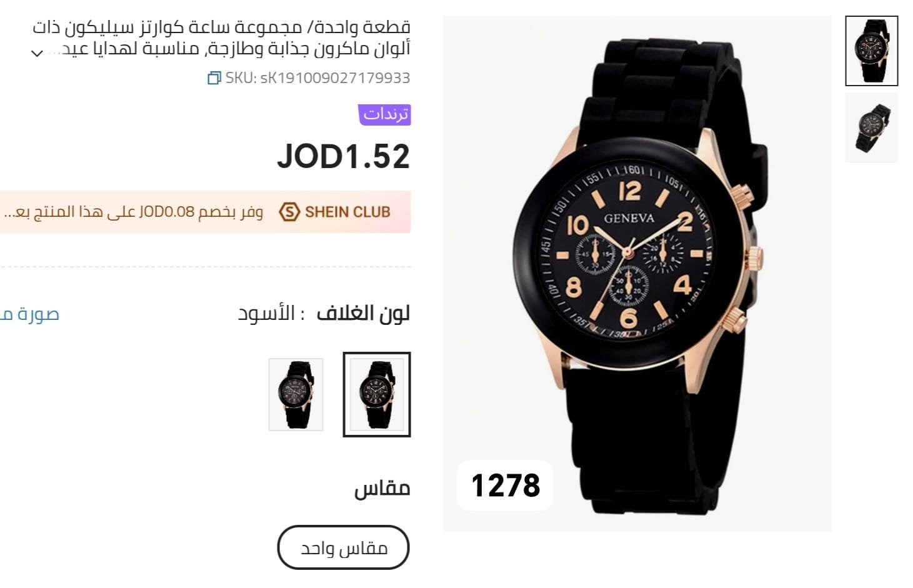
Task: Choose the unselected watch color swatch
Action: (x=296, y=394)
